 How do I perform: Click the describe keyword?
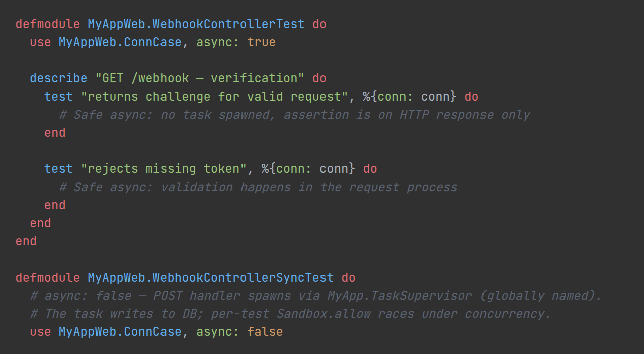tap(58, 78)
